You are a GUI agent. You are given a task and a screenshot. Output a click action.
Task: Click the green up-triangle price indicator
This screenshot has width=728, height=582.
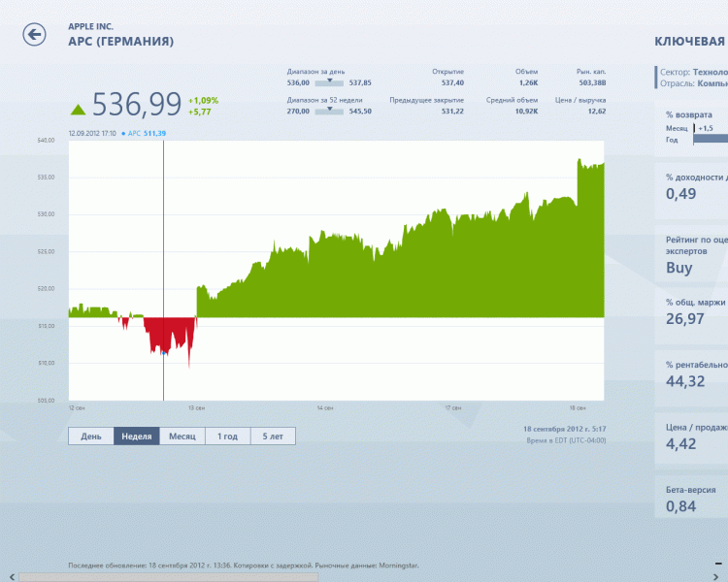click(77, 107)
